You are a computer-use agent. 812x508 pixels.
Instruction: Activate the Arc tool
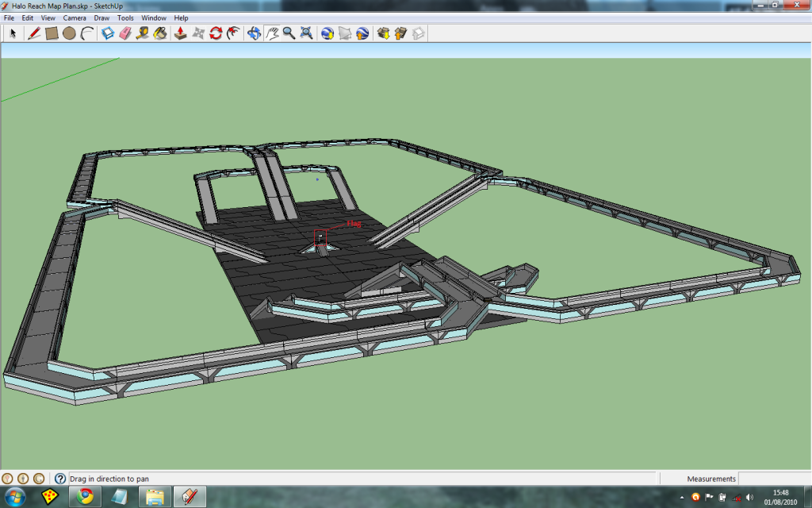[87, 33]
